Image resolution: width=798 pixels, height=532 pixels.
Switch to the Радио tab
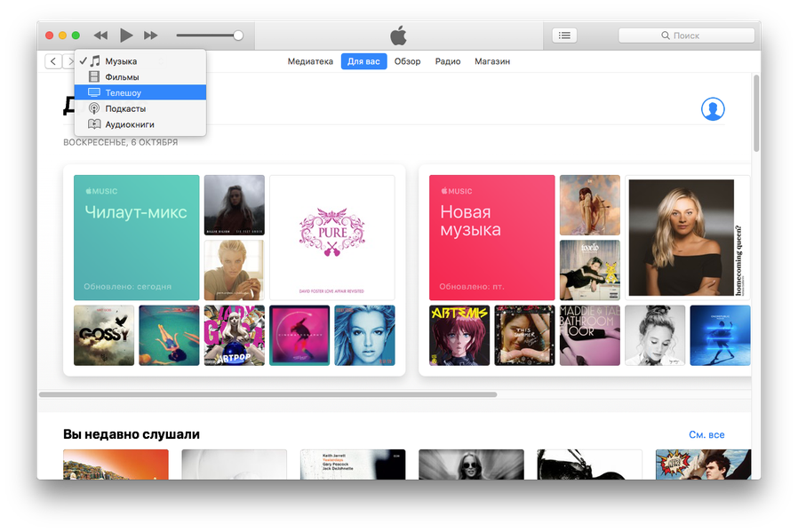(447, 61)
